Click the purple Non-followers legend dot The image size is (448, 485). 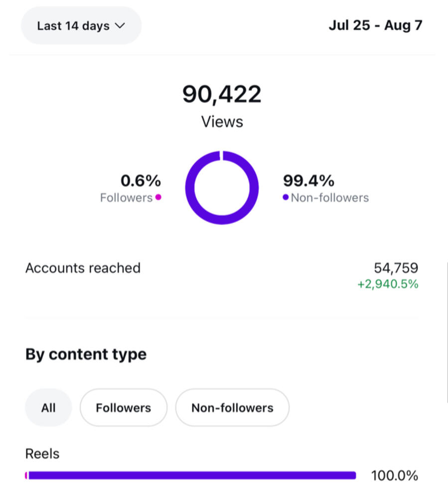tap(286, 197)
